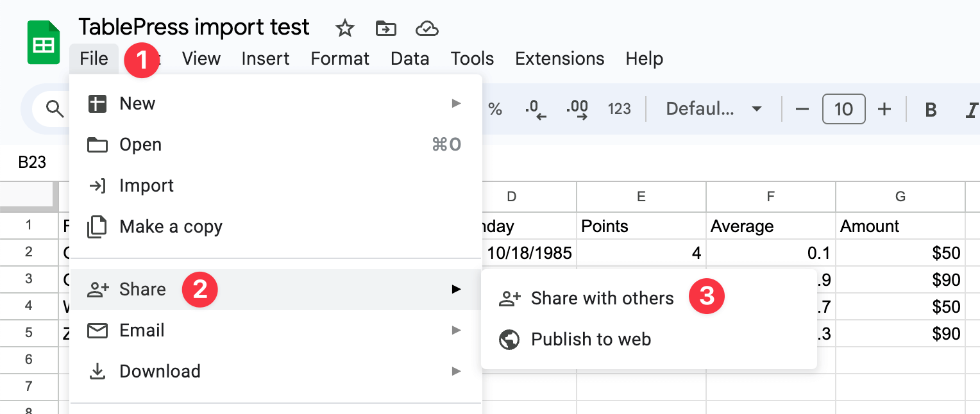Check document save status via cloud icon

(x=427, y=28)
